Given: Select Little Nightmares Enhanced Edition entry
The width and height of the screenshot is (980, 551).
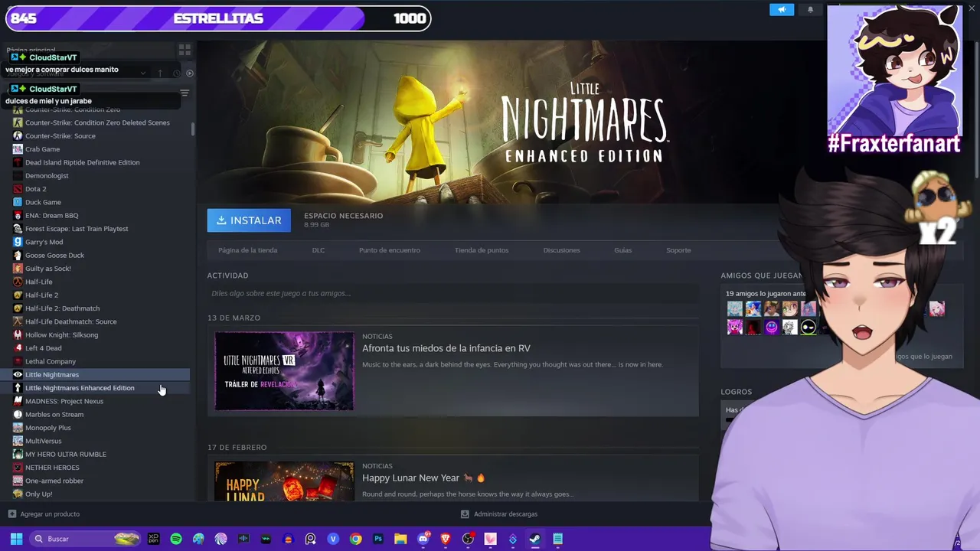Looking at the screenshot, I should pyautogui.click(x=80, y=388).
